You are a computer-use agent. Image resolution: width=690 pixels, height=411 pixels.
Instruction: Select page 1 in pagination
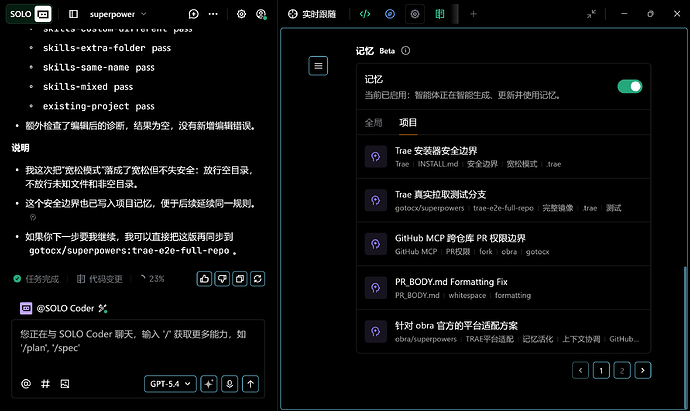(601, 371)
